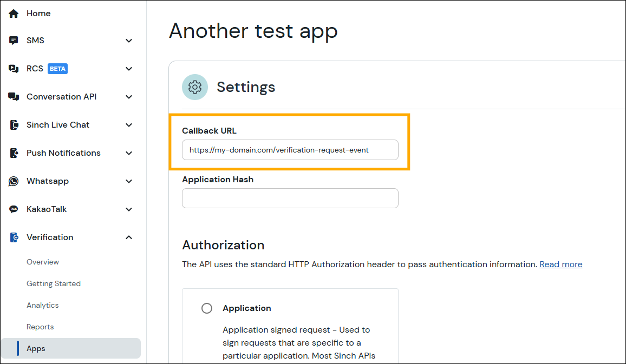
Task: Go to the Reports page
Action: tap(40, 327)
